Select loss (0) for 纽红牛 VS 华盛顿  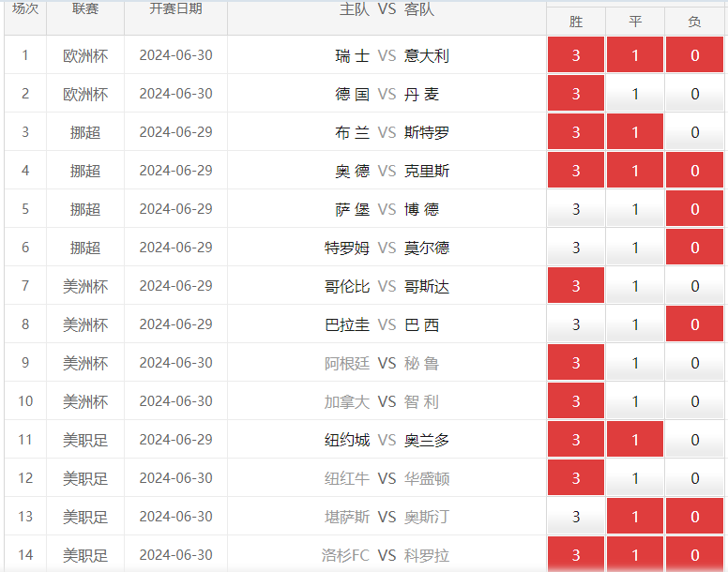[694, 478]
